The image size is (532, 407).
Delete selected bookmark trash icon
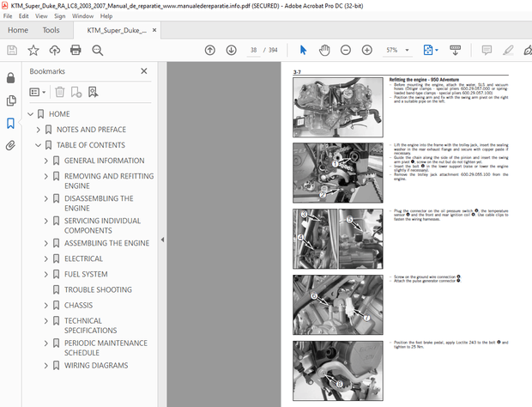(60, 92)
